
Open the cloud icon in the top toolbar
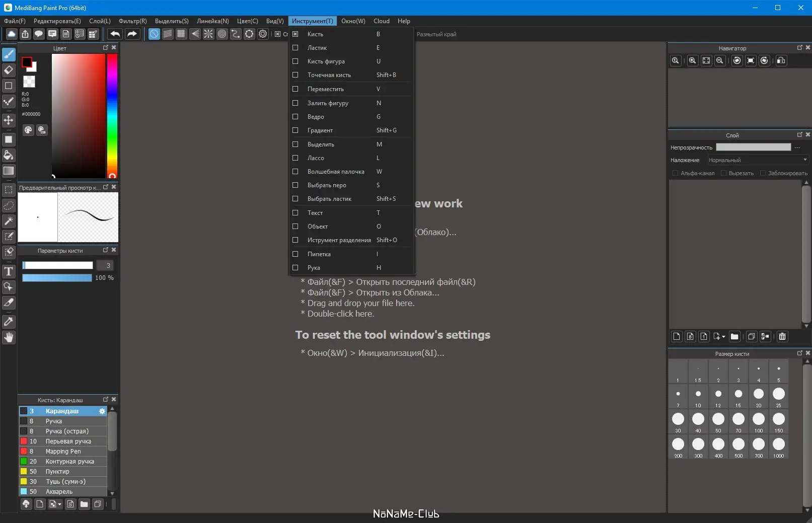tap(11, 34)
